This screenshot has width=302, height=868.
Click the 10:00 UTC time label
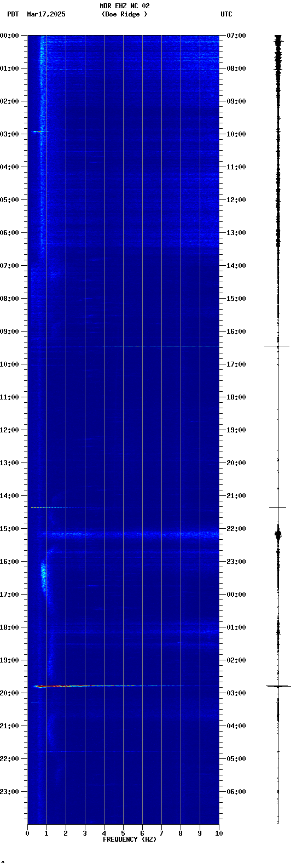[236, 134]
